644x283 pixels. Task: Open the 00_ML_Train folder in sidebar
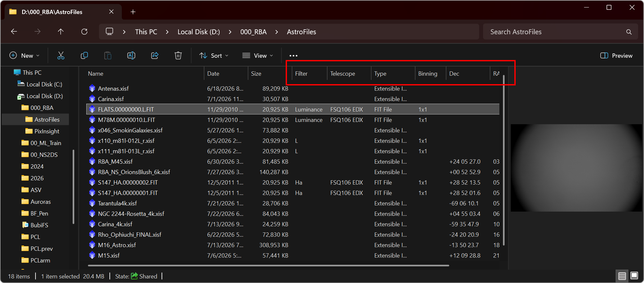tap(46, 143)
